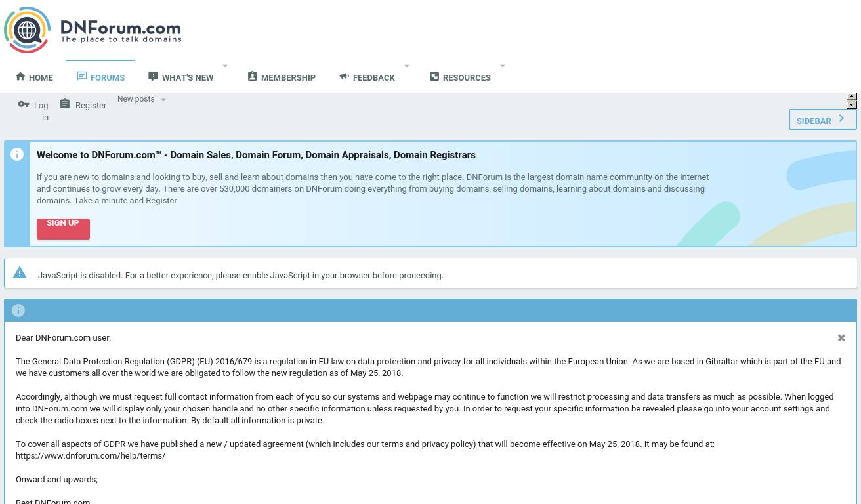Click the DNForum.com globe logo
Screen dimensions: 861x504
(x=28, y=30)
